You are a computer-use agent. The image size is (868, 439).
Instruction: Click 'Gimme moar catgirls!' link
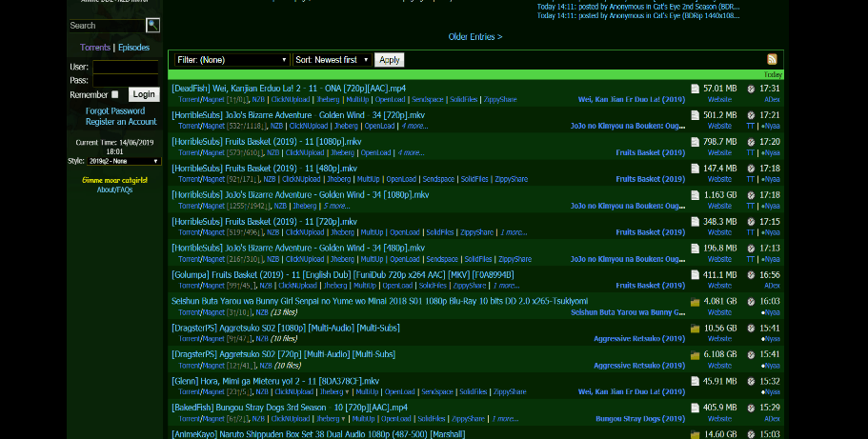point(114,181)
